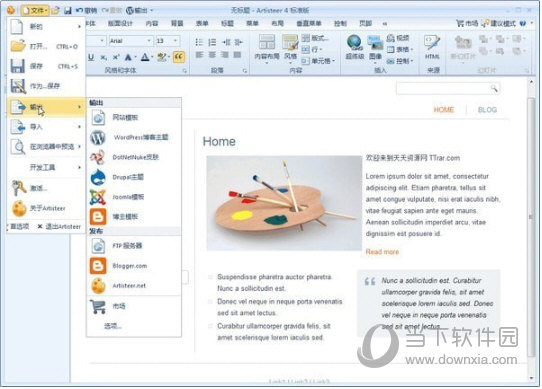Follow the Read more link
Screen dimensions: 542x389
click(382, 252)
